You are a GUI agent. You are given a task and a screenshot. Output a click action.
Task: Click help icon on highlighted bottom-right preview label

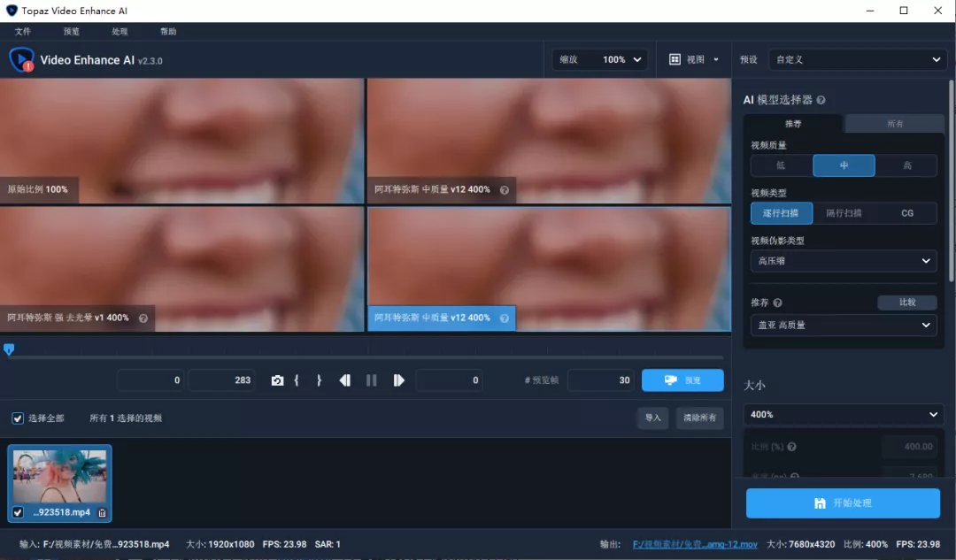pos(505,318)
